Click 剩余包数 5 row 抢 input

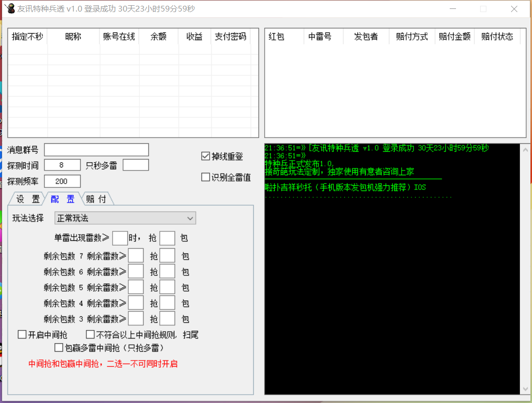167,287
